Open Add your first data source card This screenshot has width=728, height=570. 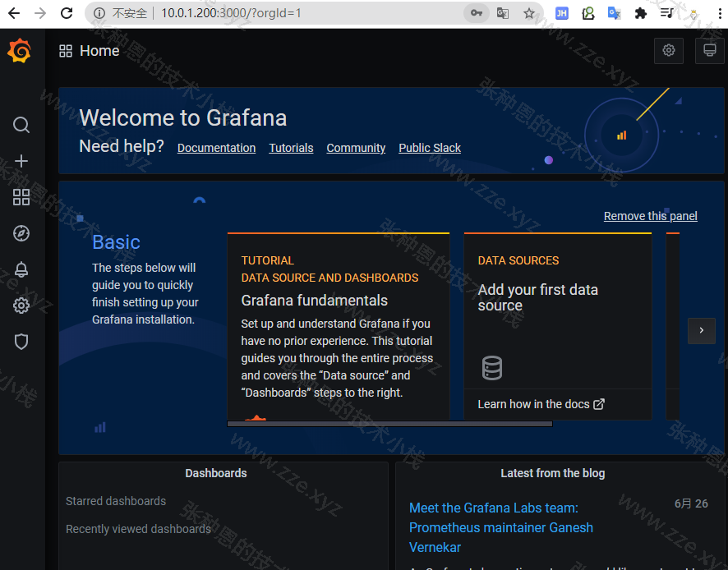tap(558, 326)
